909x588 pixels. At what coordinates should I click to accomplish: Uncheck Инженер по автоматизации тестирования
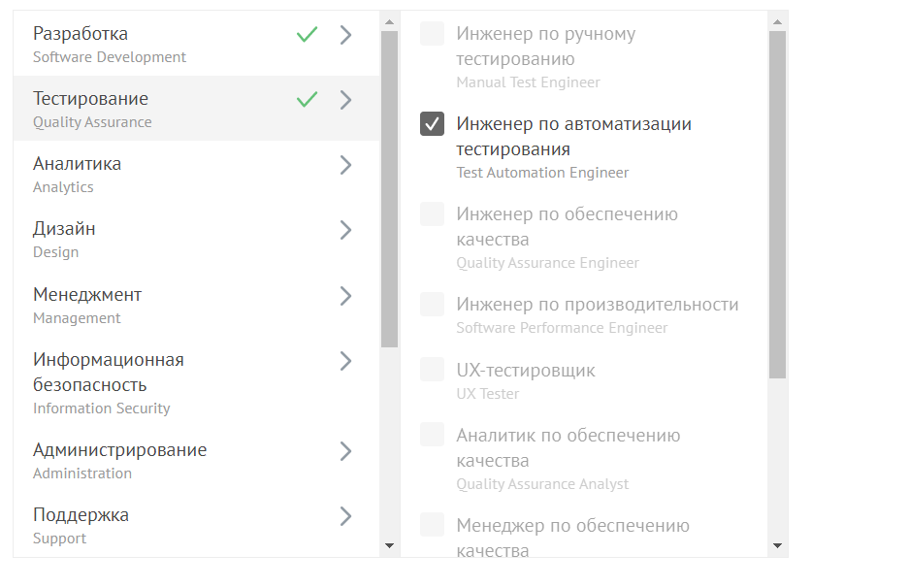[x=432, y=123]
